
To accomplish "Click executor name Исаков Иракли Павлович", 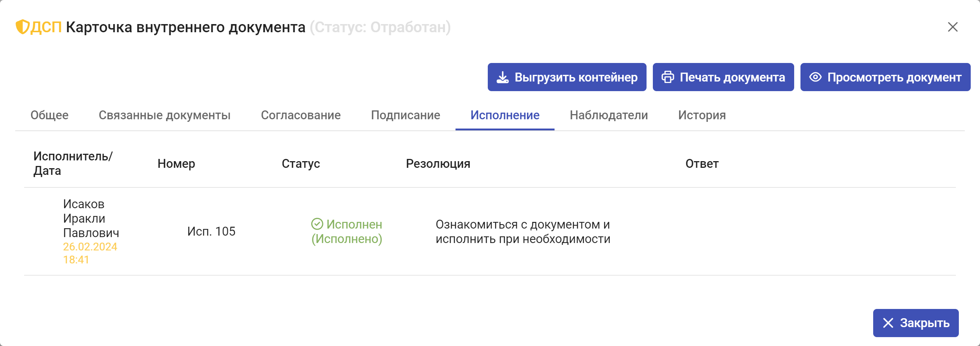I will click(x=91, y=219).
